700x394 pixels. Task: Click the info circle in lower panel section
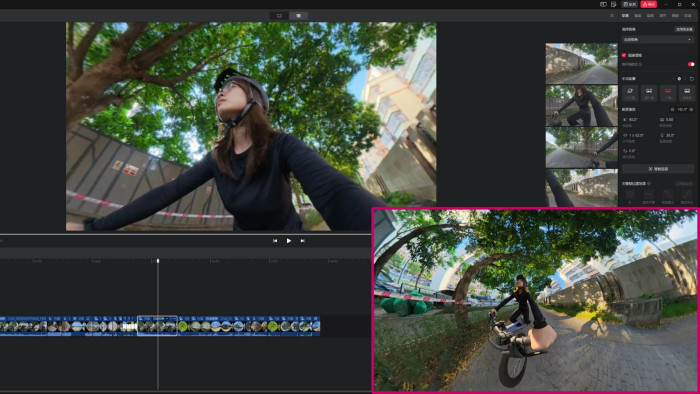point(649,183)
